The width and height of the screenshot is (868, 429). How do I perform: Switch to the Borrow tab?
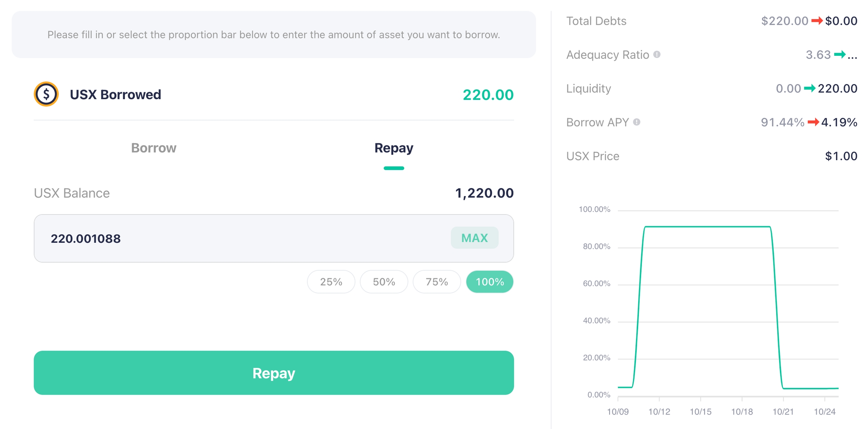click(153, 148)
